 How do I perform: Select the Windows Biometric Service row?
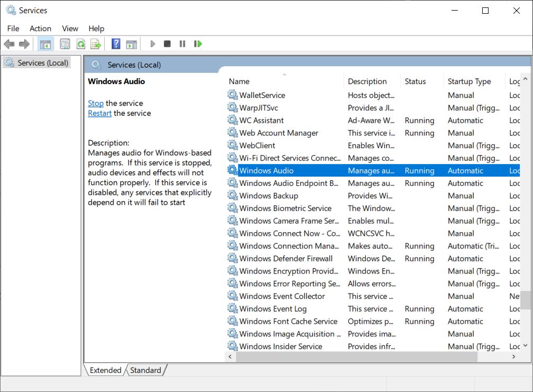point(373,208)
